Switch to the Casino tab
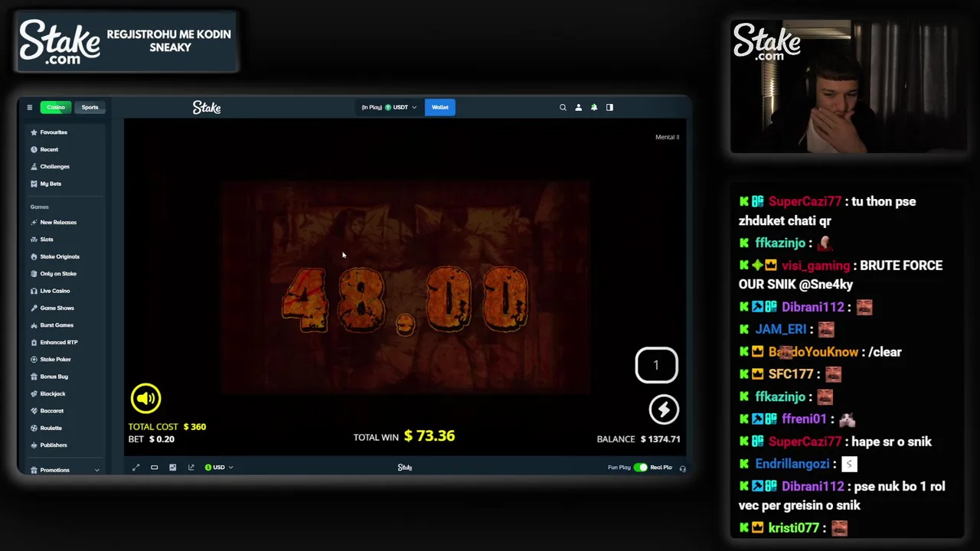The image size is (980, 551). pos(56,107)
